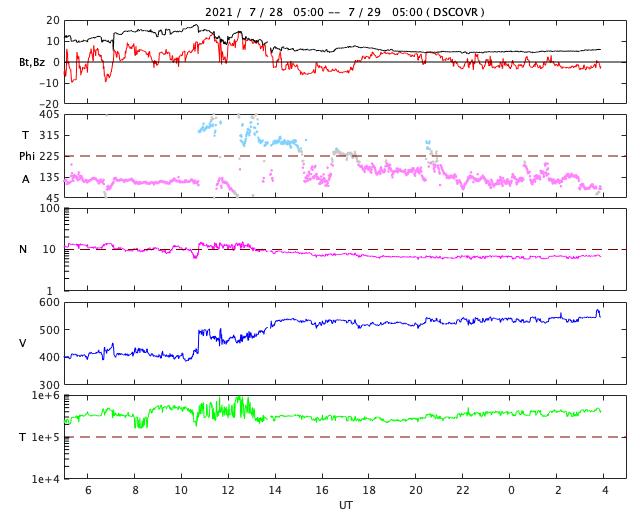Click the "Phi" axis label
This screenshot has height=512, width=640.
pyautogui.click(x=27, y=156)
